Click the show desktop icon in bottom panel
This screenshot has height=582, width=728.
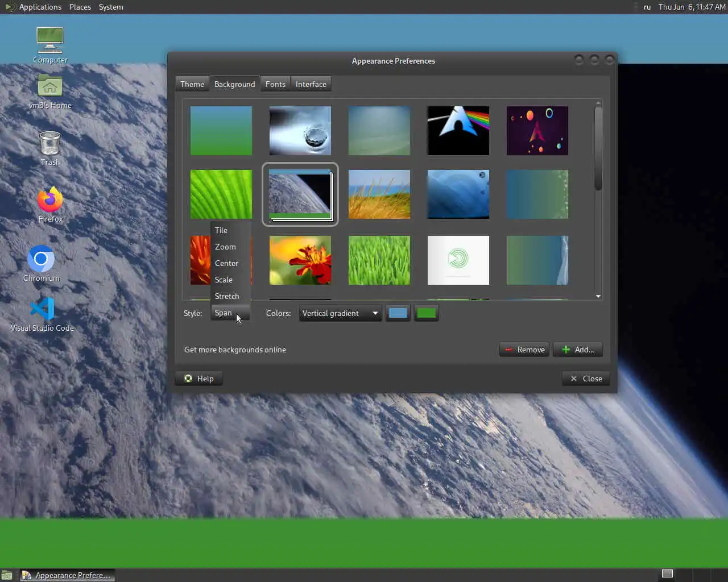coord(7,575)
